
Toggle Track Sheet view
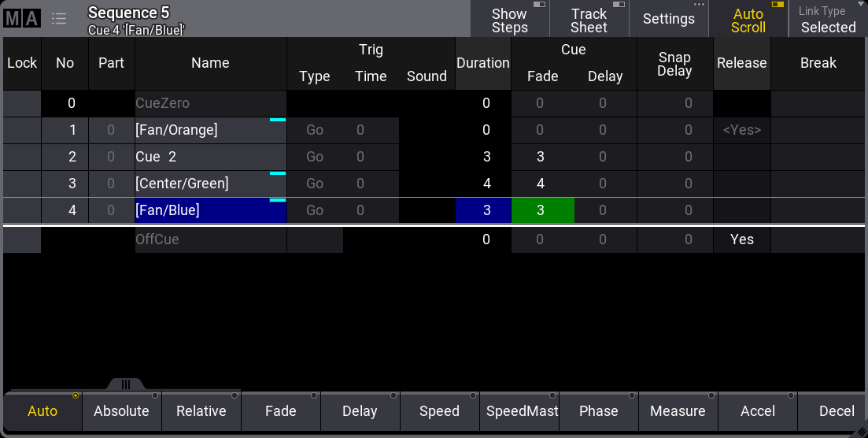pos(589,20)
